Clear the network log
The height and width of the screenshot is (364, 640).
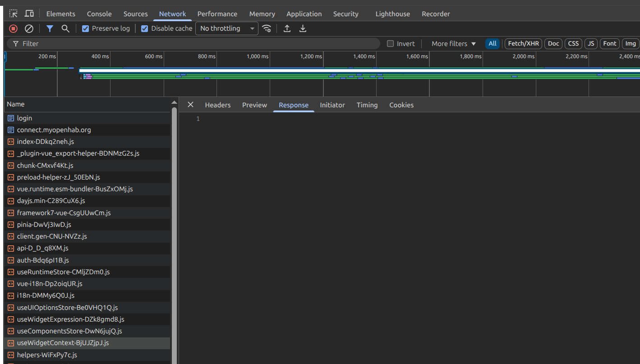[x=29, y=28]
